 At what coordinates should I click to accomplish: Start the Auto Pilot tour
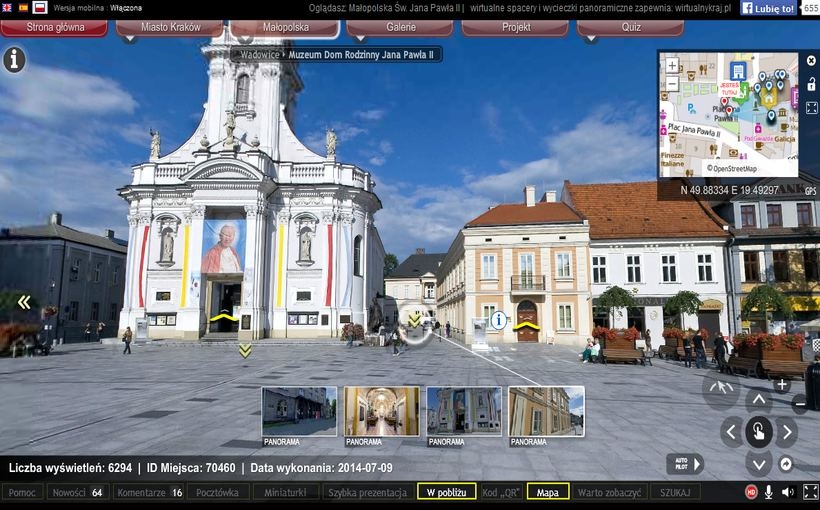tap(685, 464)
